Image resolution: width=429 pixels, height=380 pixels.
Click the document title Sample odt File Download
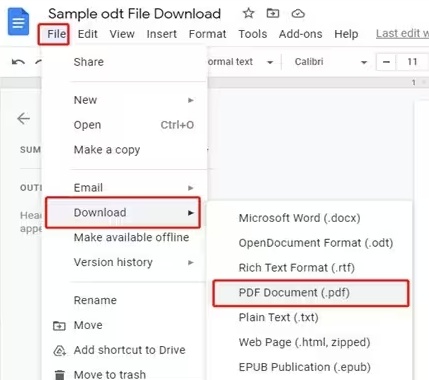pyautogui.click(x=134, y=14)
